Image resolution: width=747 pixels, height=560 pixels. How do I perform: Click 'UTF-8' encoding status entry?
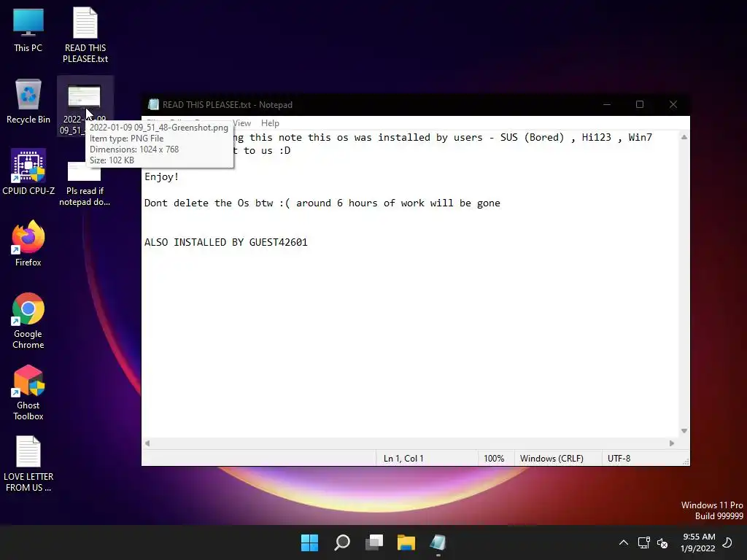tap(619, 459)
